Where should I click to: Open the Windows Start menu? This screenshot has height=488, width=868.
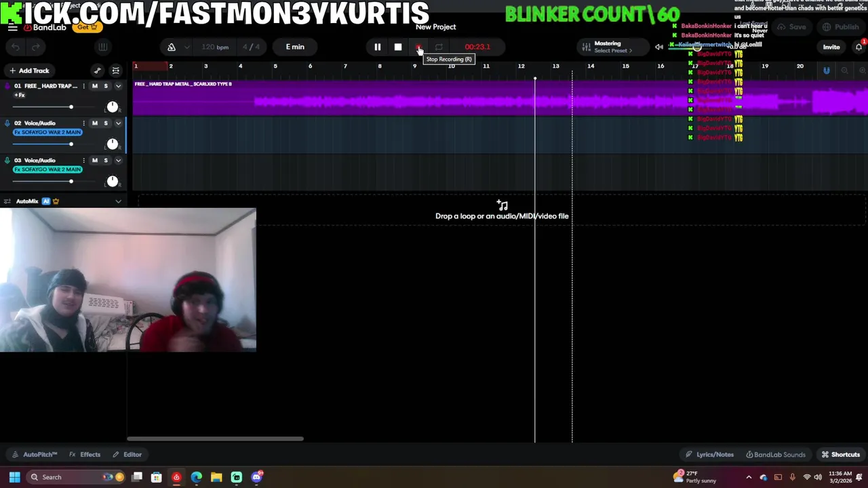pos(14,477)
